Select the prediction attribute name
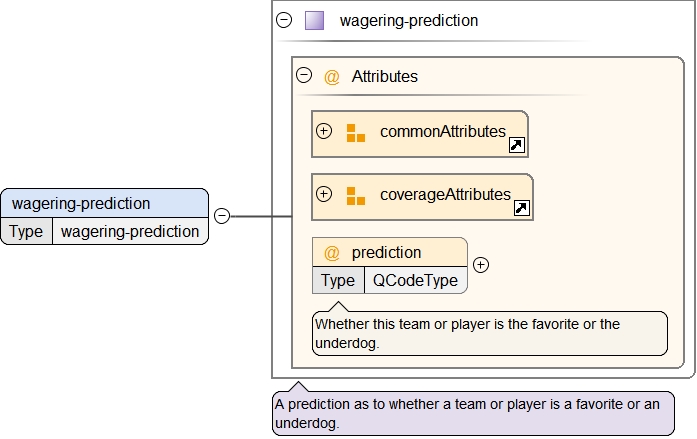Image resolution: width=697 pixels, height=439 pixels. click(x=386, y=252)
